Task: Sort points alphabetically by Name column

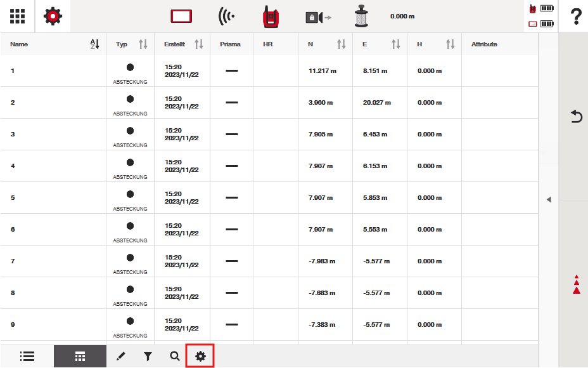Action: click(x=95, y=44)
